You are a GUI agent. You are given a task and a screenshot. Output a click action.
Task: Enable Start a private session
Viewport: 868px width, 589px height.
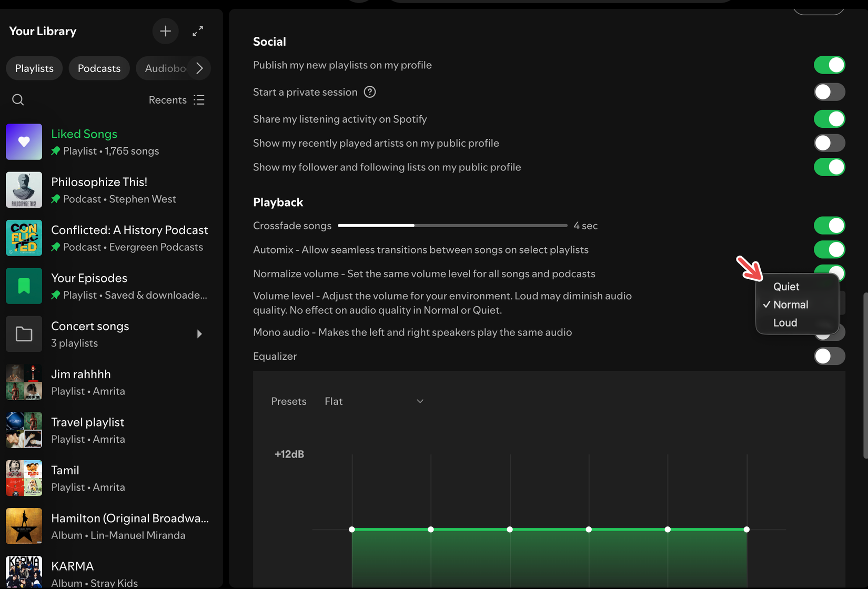pos(829,92)
